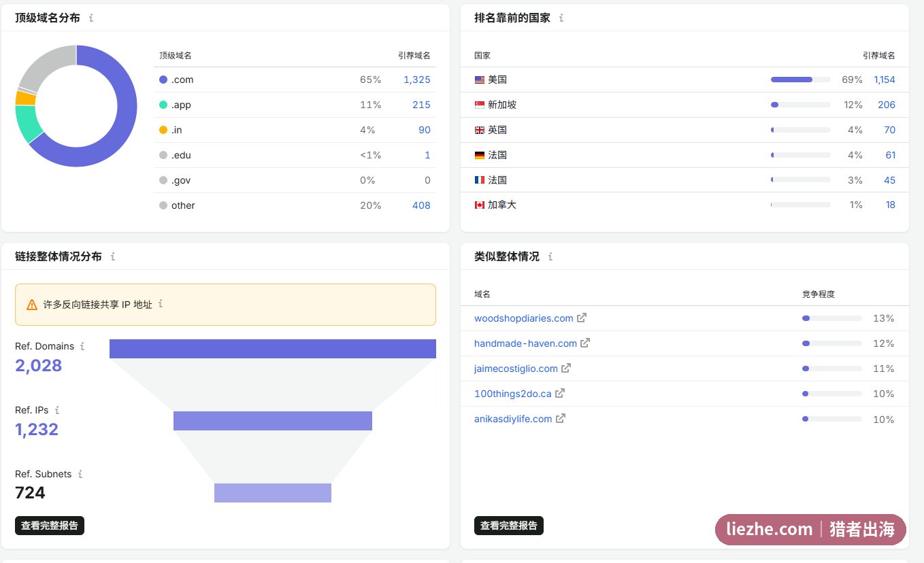
Task: Click the middle Ref. IPs funnel bar
Action: pos(273,421)
